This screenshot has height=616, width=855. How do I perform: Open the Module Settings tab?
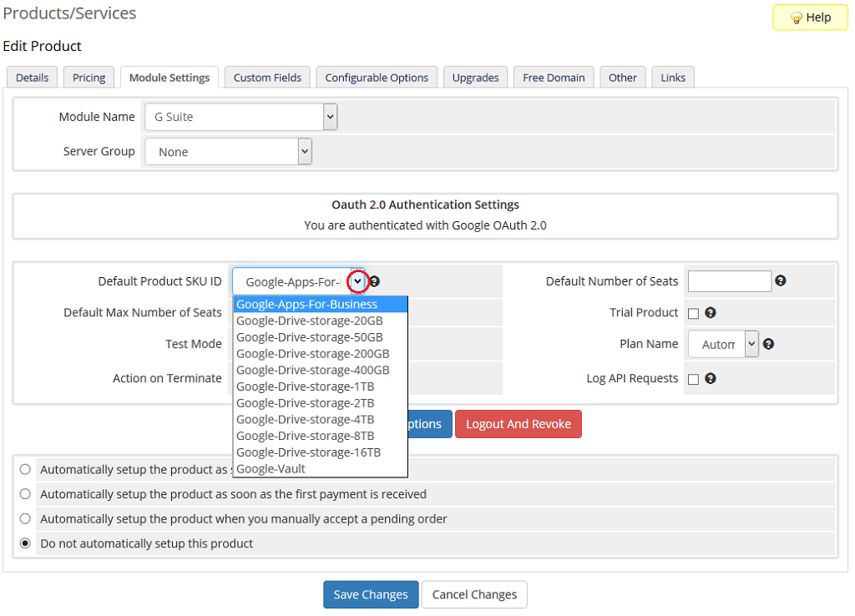pos(169,78)
